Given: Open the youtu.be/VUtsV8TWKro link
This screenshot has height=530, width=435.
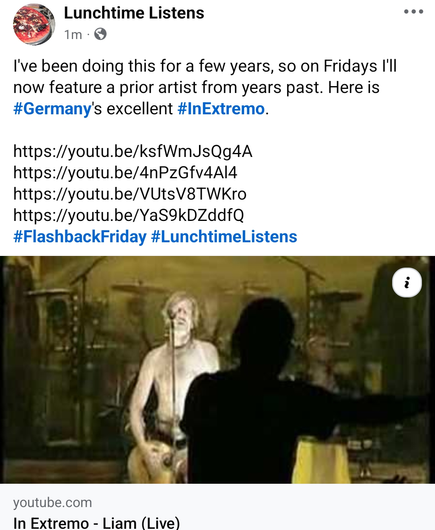Looking at the screenshot, I should click(130, 194).
